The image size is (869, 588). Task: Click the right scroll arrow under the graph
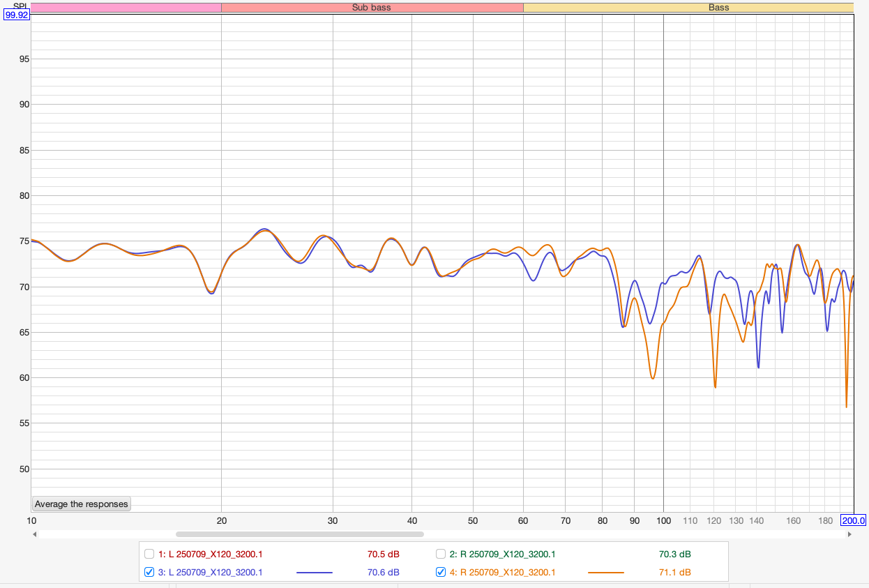[x=849, y=534]
